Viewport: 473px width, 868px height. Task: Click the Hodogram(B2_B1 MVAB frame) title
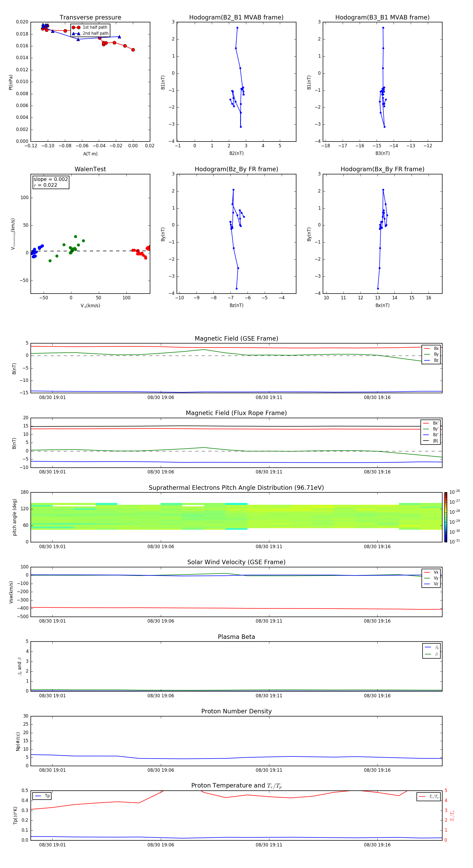pos(236,18)
